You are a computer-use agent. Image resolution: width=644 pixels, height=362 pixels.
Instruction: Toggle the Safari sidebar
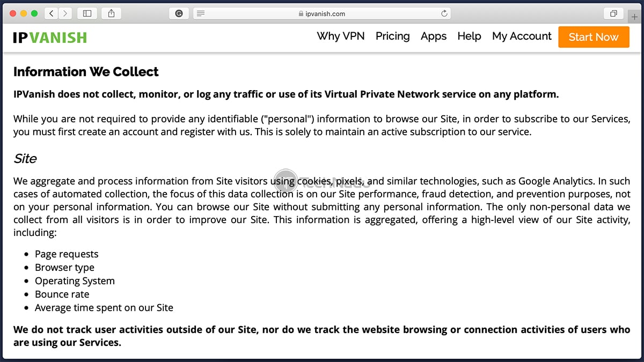tap(87, 13)
